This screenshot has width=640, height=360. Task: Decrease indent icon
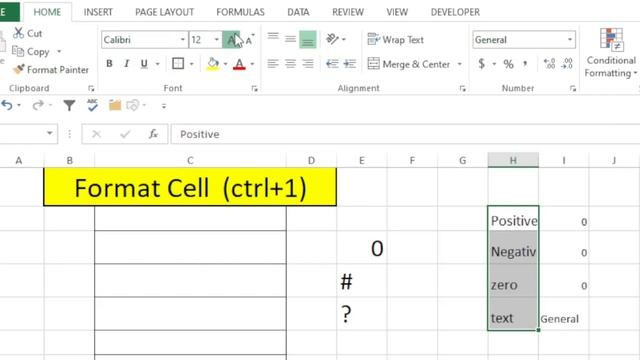click(332, 64)
